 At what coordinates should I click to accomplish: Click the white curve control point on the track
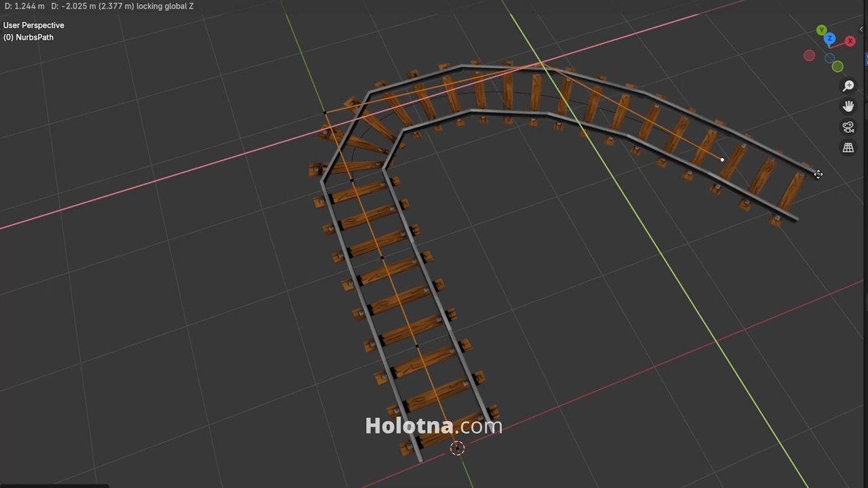(722, 160)
